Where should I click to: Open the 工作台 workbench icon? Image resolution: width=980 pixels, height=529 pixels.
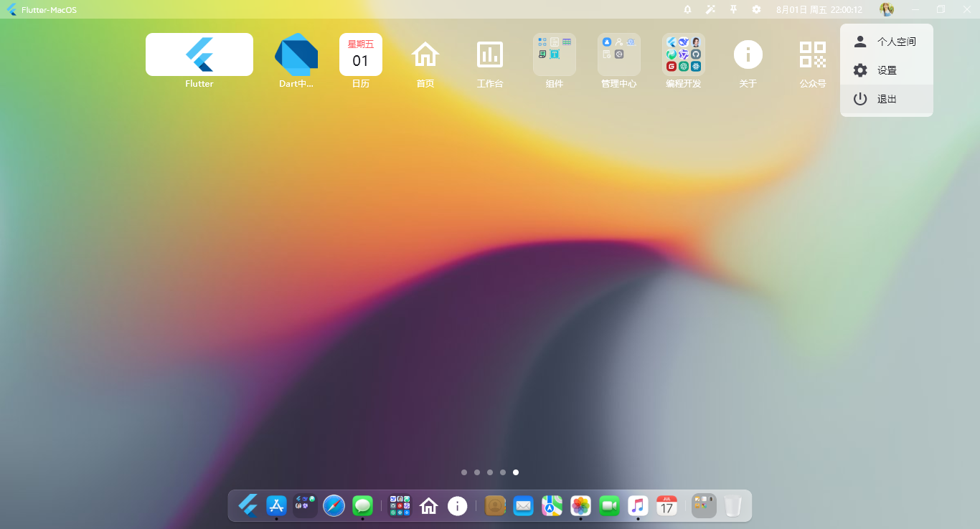pyautogui.click(x=490, y=54)
